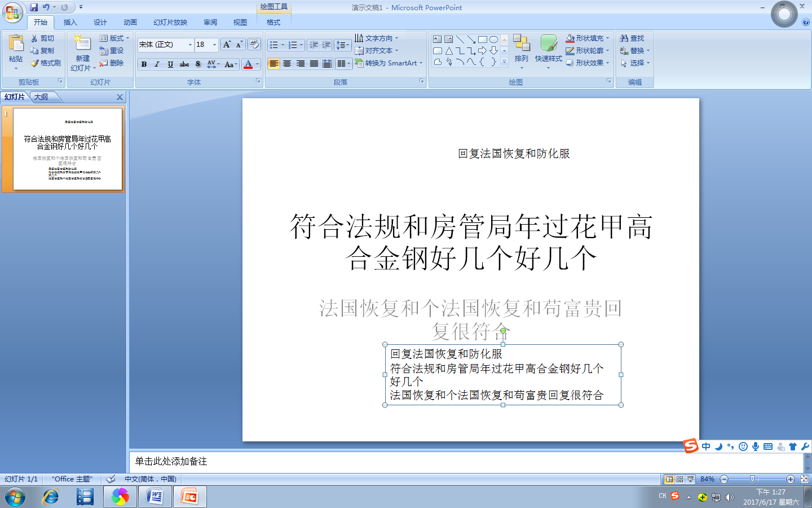Screen dimensions: 812x508
Task: Open the Office button menu
Action: click(12, 12)
